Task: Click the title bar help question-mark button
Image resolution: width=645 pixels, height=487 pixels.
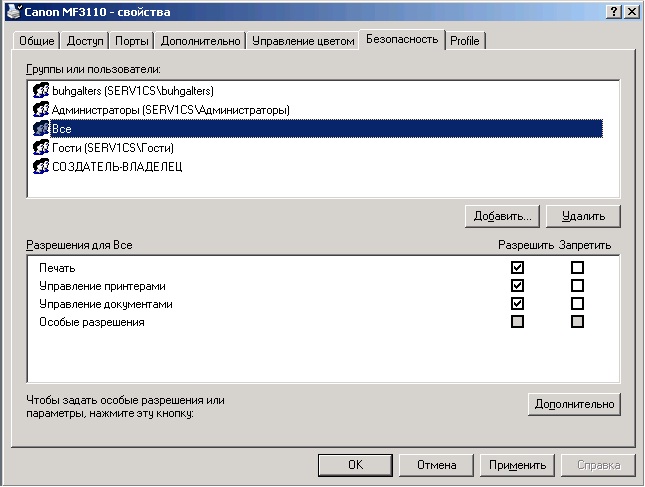Action: (x=614, y=12)
